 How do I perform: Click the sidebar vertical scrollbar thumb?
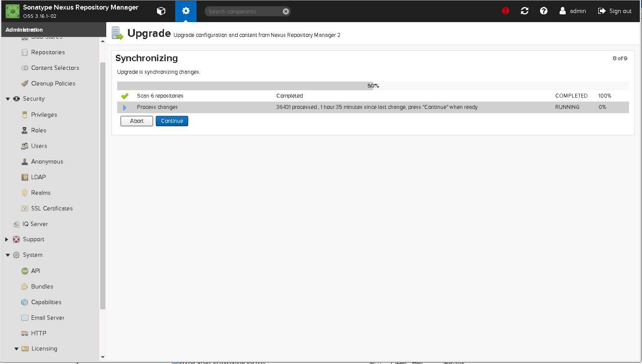tap(103, 186)
